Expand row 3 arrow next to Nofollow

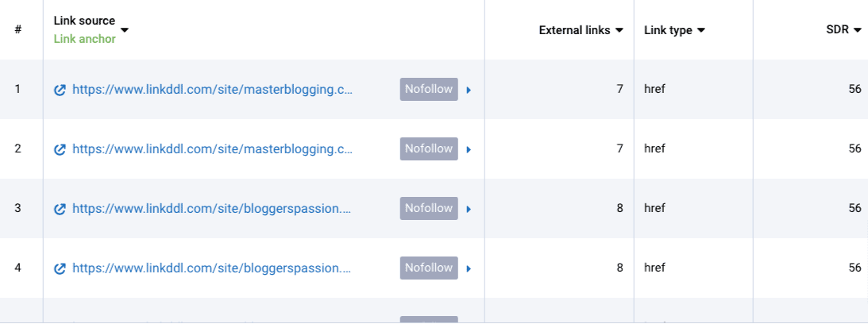469,209
